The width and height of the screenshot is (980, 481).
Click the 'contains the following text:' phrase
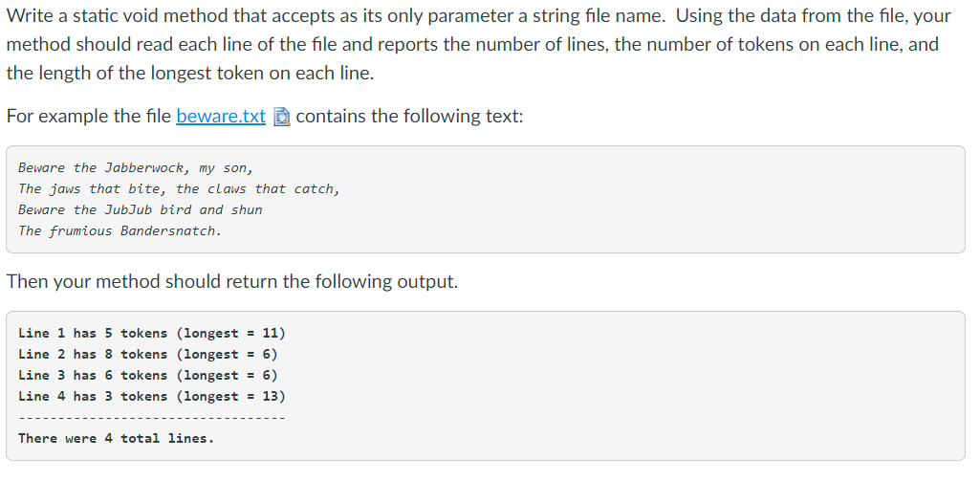409,117
